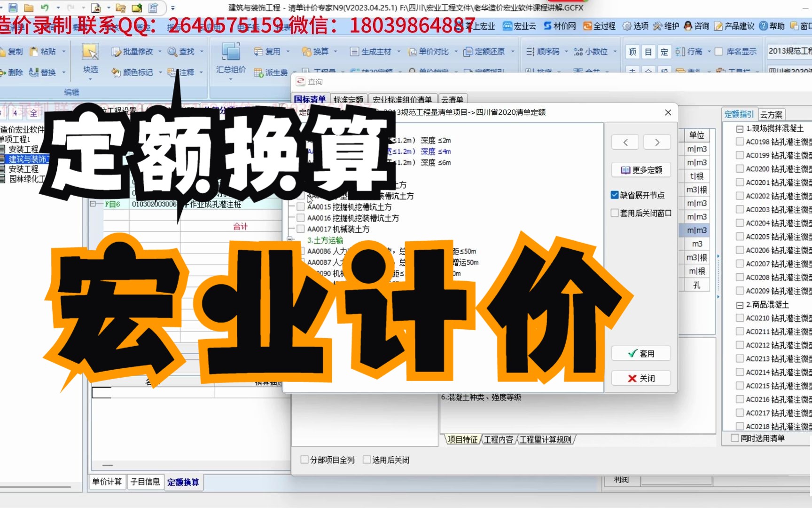Click the previous arrow button in dialog

(x=625, y=142)
